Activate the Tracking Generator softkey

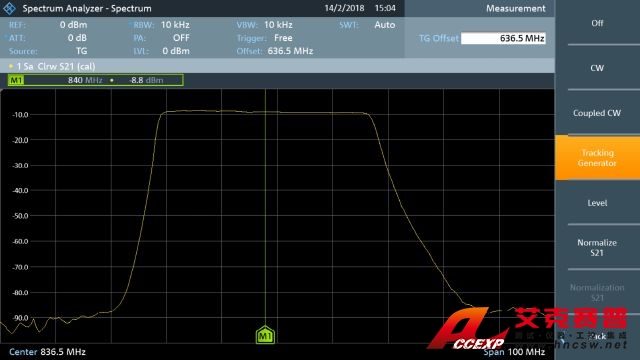pos(597,158)
